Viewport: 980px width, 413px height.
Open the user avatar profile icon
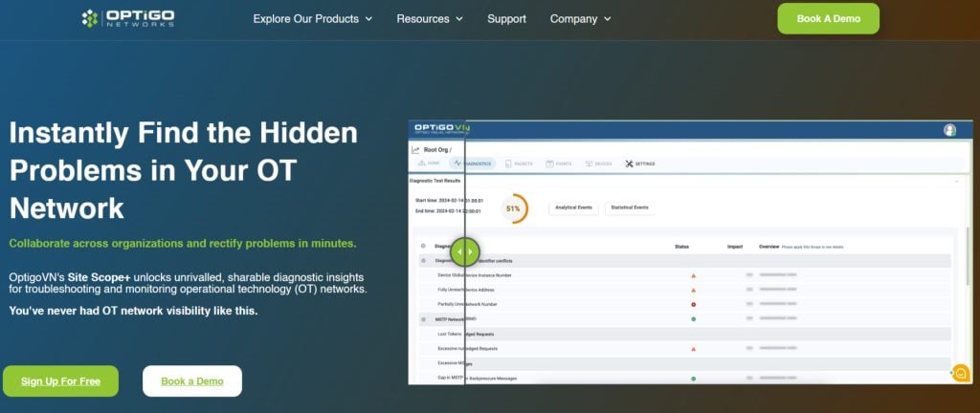[949, 130]
